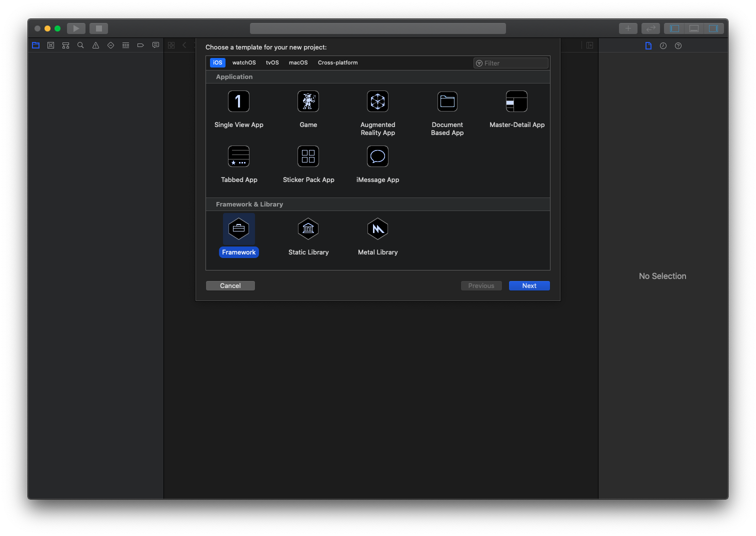
Task: Select the Tabbed App template
Action: (x=238, y=156)
